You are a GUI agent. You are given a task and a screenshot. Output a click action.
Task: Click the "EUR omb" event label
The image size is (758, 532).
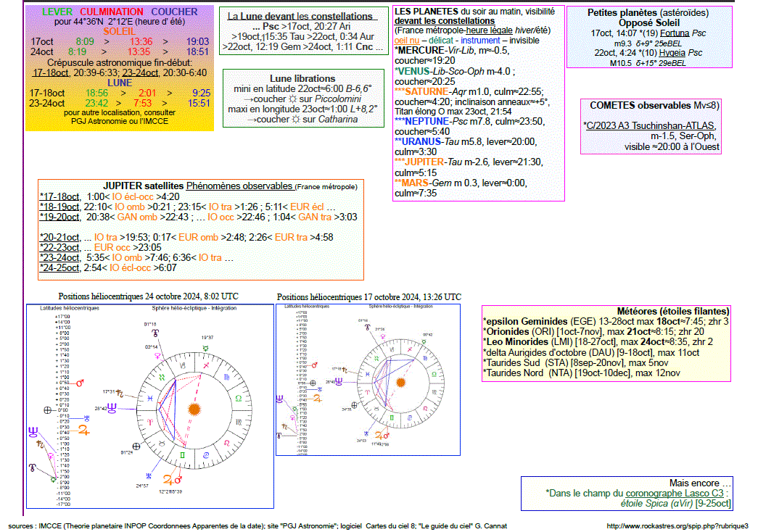pyautogui.click(x=199, y=237)
